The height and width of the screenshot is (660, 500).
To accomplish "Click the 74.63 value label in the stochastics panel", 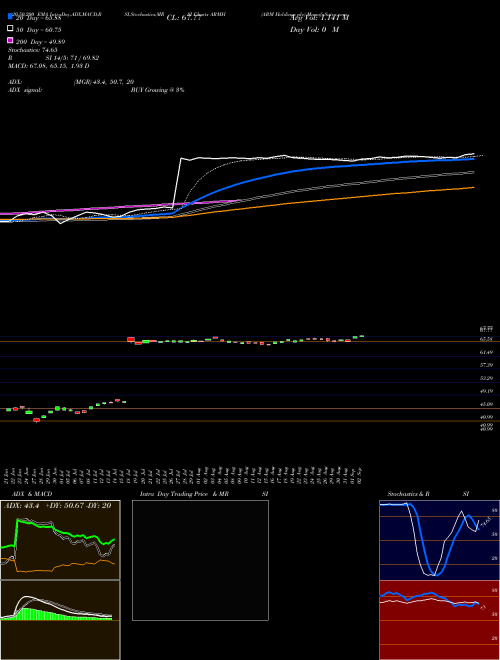I will 484,523.
